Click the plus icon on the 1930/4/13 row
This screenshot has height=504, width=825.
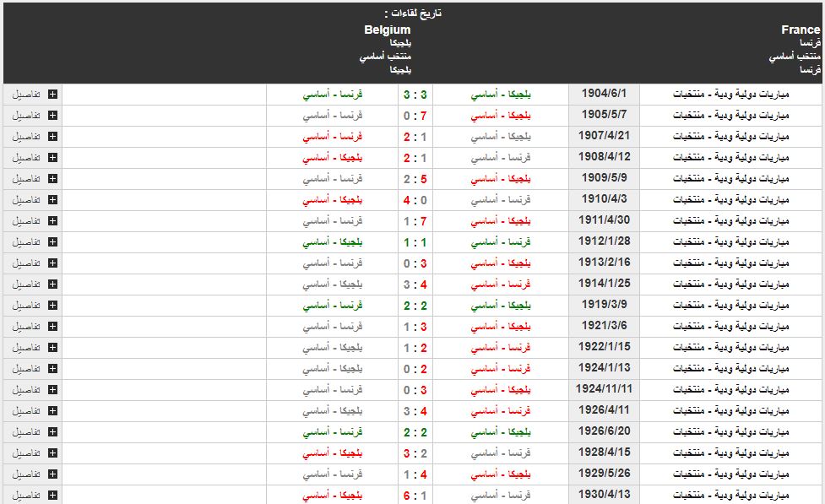52,495
